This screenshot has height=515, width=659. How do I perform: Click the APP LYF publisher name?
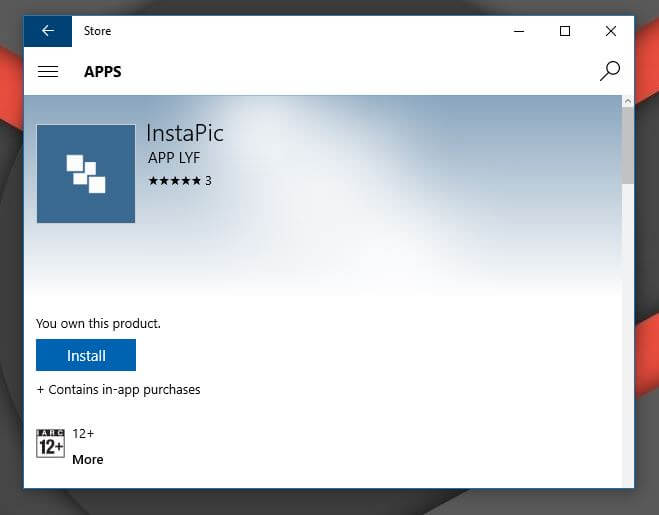(x=174, y=158)
